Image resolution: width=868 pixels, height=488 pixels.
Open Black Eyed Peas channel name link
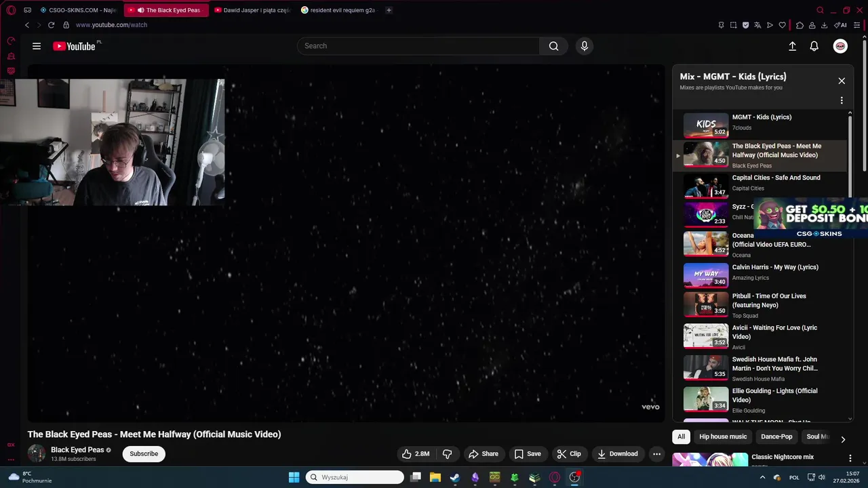click(77, 450)
